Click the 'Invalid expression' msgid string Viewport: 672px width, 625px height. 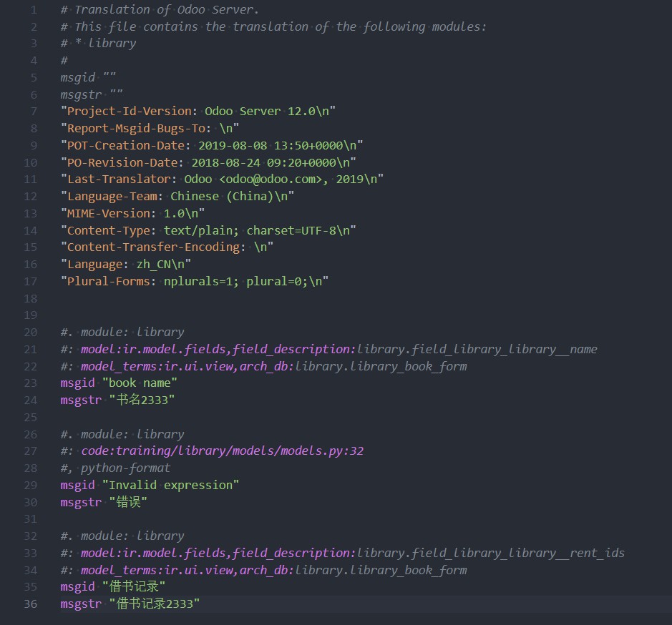(x=170, y=485)
